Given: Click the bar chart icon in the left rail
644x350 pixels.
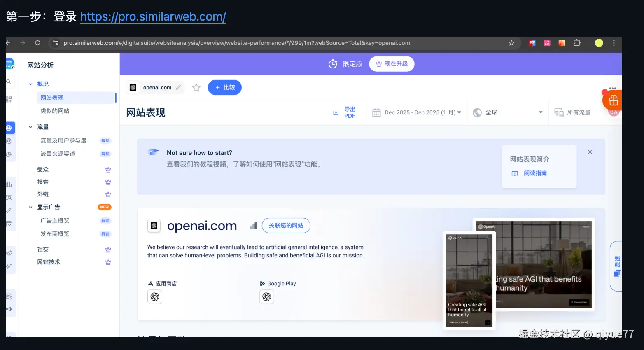Looking at the screenshot, I should pos(9,184).
